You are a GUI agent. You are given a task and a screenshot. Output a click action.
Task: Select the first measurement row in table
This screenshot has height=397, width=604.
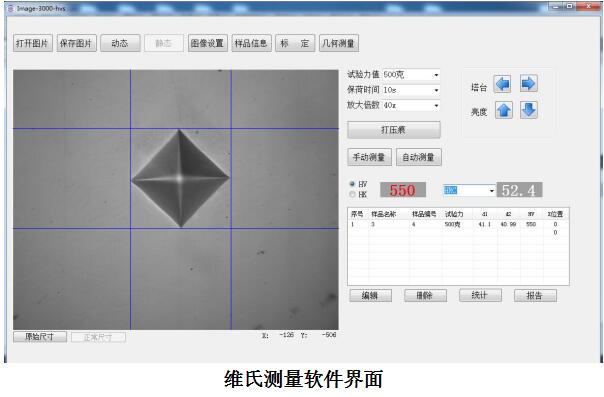pyautogui.click(x=458, y=224)
